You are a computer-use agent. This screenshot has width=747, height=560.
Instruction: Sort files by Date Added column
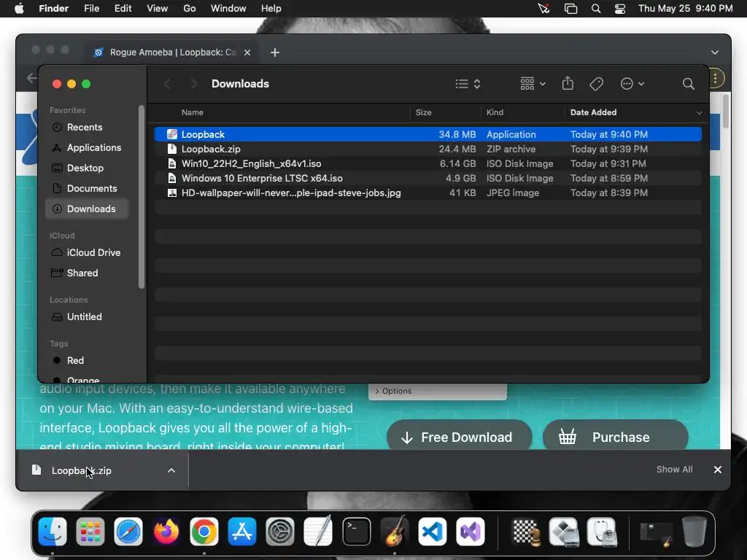(594, 112)
